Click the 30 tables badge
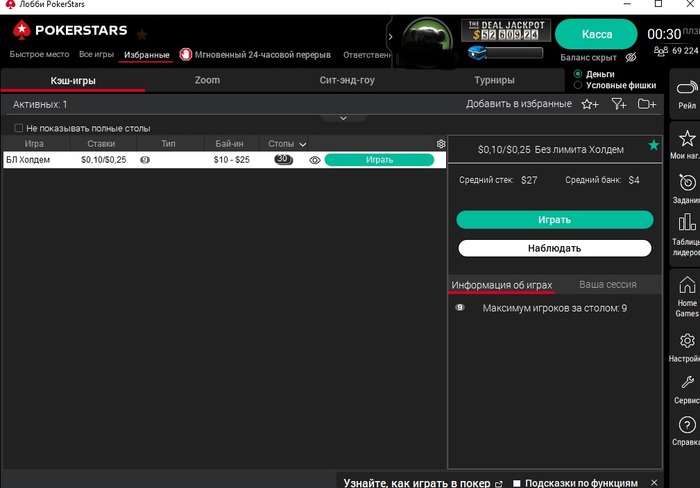 click(283, 159)
